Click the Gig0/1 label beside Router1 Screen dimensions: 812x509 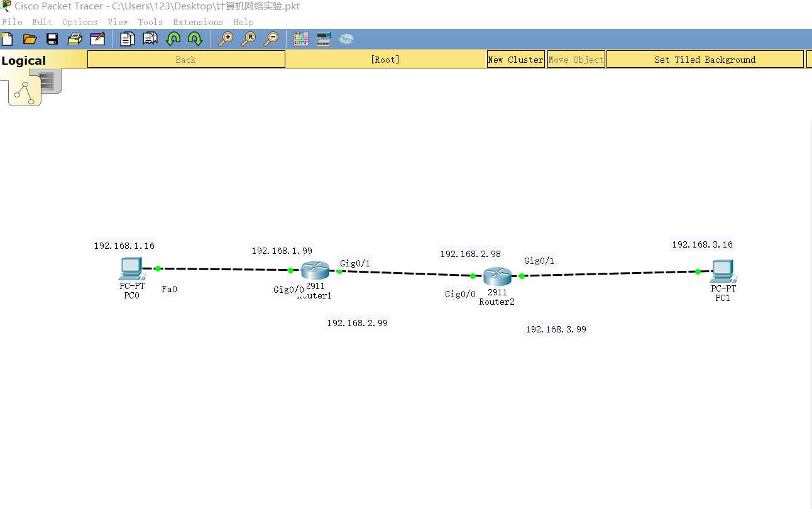[355, 263]
